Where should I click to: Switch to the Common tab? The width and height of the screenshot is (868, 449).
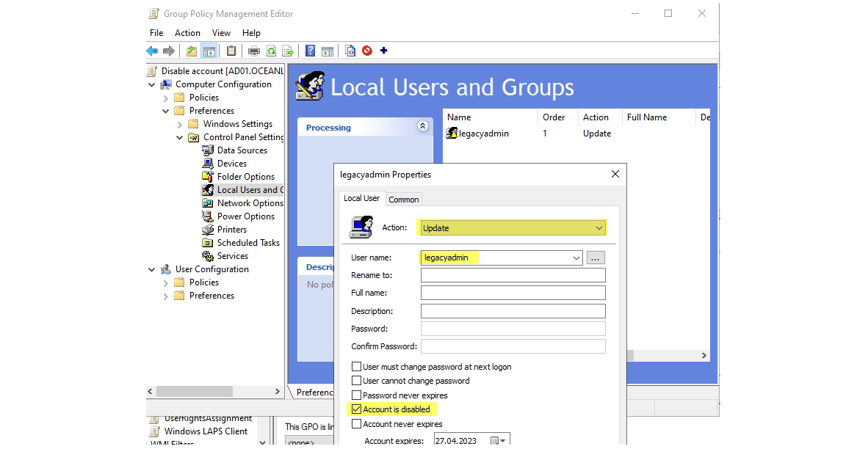click(404, 200)
